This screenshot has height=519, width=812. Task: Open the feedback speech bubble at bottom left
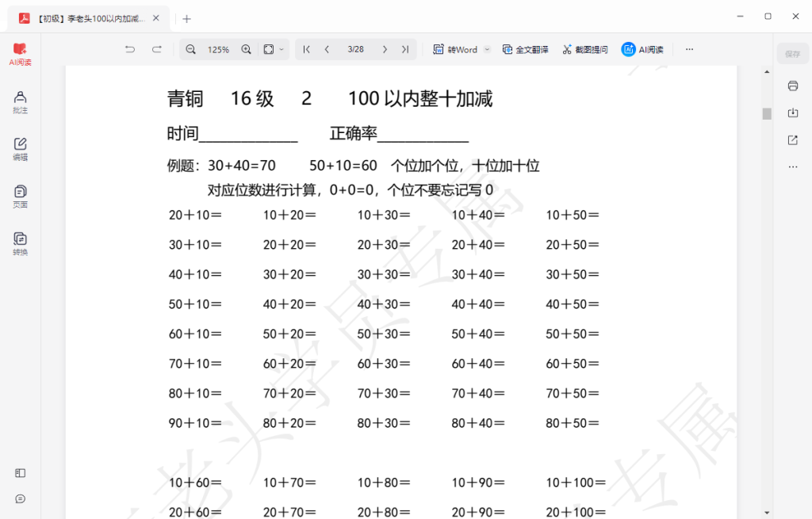[20, 498]
